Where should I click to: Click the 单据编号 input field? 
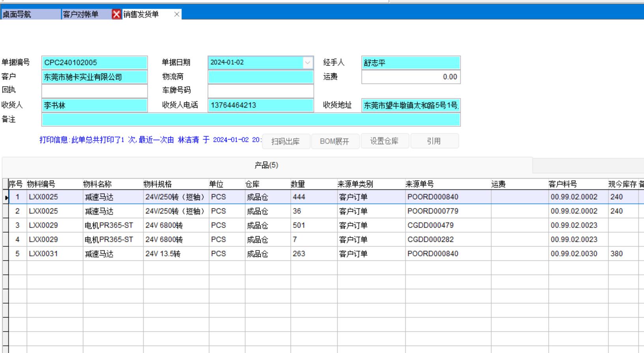pyautogui.click(x=94, y=63)
